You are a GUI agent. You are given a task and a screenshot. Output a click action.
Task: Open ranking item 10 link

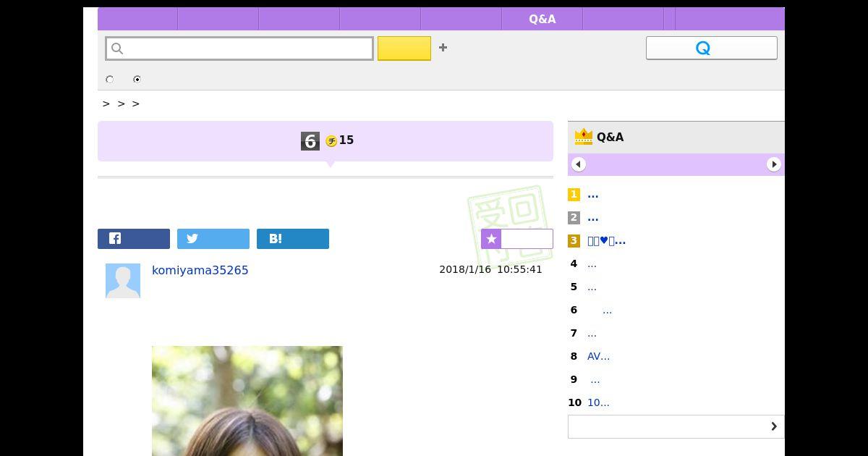(598, 402)
